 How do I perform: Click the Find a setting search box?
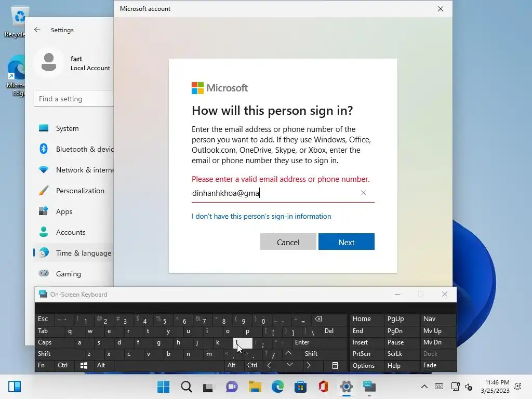pos(74,99)
